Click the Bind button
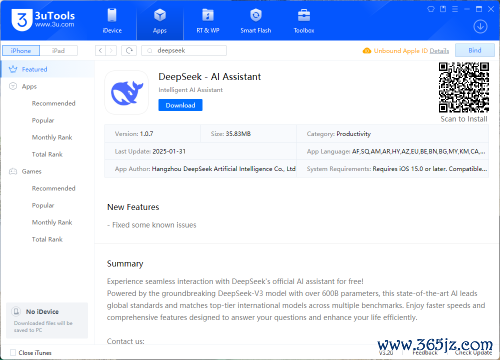Image resolution: width=500 pixels, height=360 pixels. [475, 50]
